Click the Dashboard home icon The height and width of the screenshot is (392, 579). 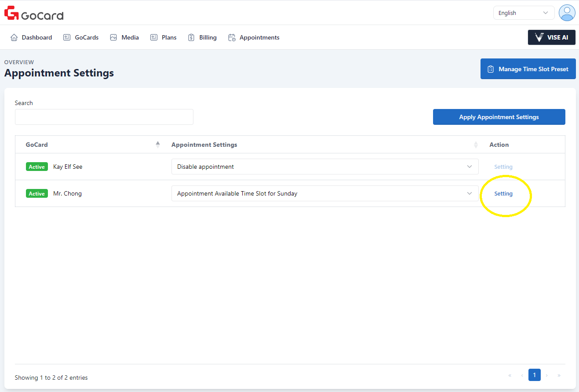[14, 37]
